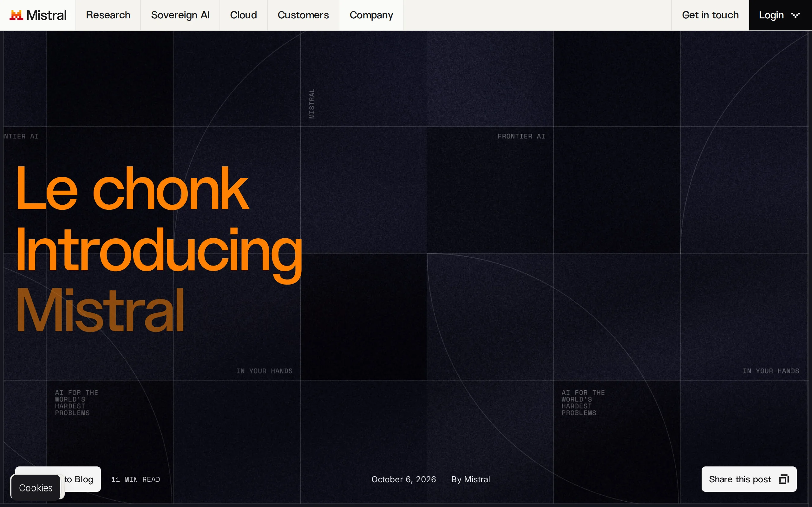Click the Share this post button
Screen dimensions: 812x507
coord(749,479)
